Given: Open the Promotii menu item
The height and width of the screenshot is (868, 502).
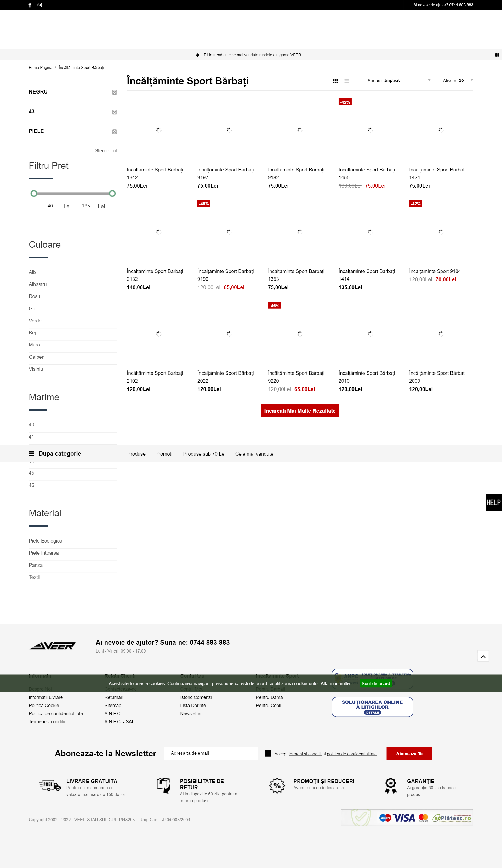Looking at the screenshot, I should coord(164,454).
